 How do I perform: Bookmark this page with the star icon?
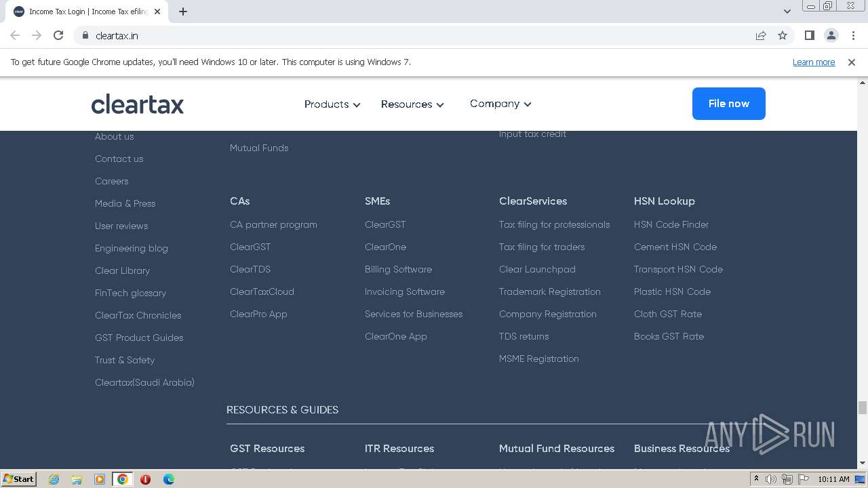(783, 35)
